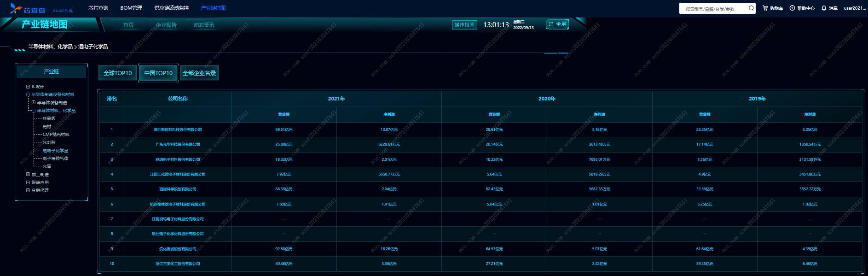This screenshot has width=868, height=276.
Task: Expand the 半导体设备制造 node
Action: 34,102
